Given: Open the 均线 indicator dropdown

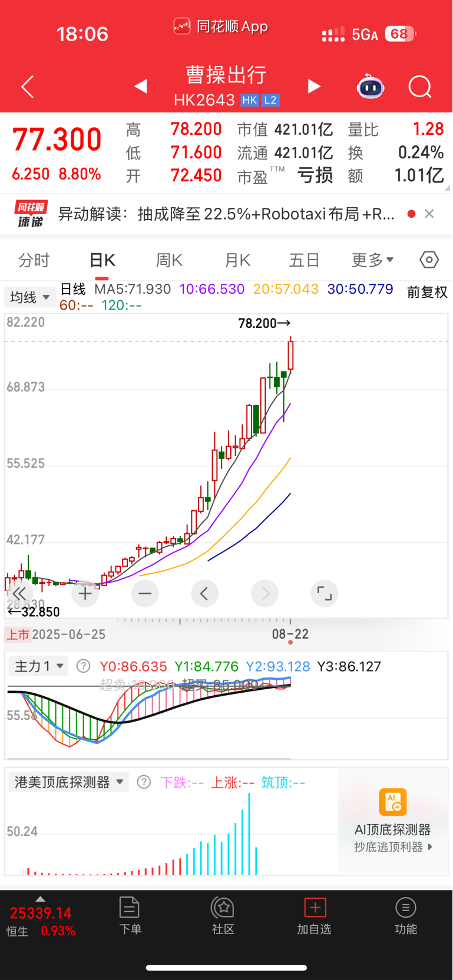Looking at the screenshot, I should click(30, 297).
